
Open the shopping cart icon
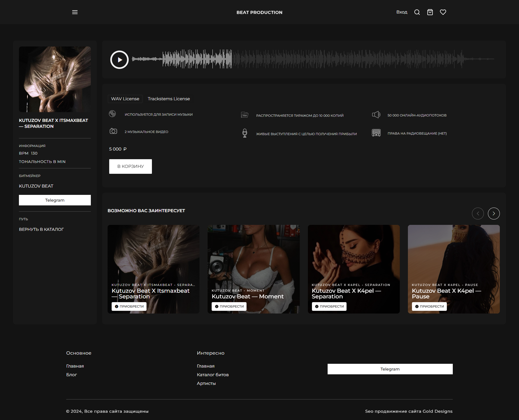click(430, 12)
